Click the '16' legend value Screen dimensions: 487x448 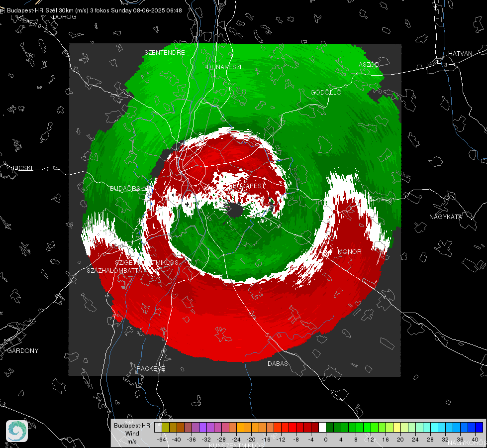(386, 440)
